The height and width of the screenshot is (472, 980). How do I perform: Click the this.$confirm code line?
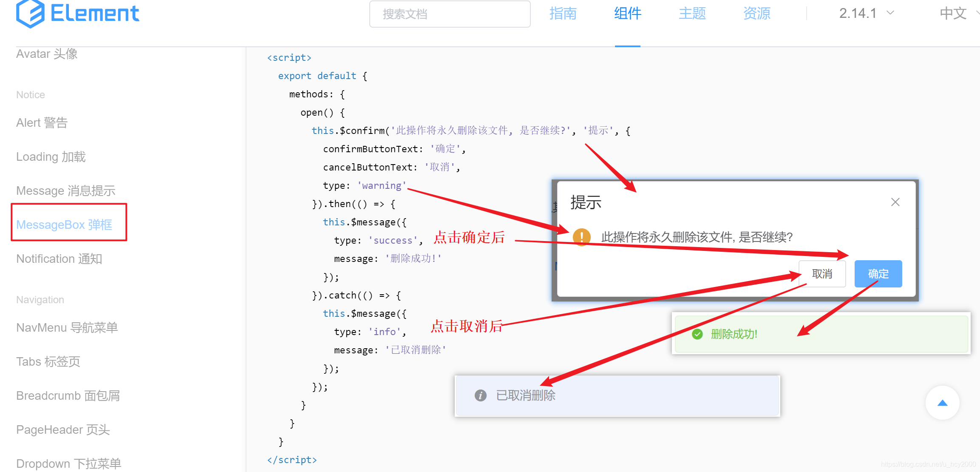(x=471, y=131)
